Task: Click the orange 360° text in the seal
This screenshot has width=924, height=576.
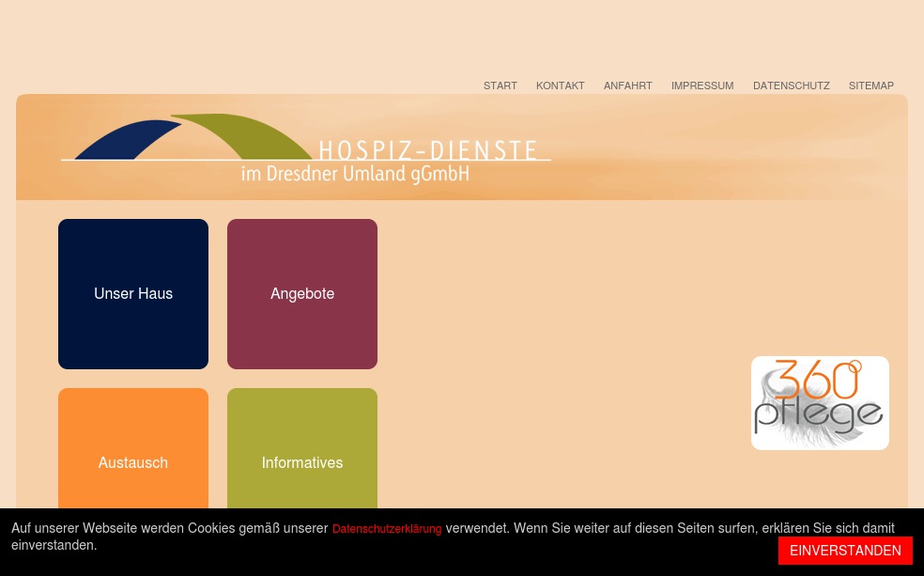Action: pyautogui.click(x=817, y=381)
